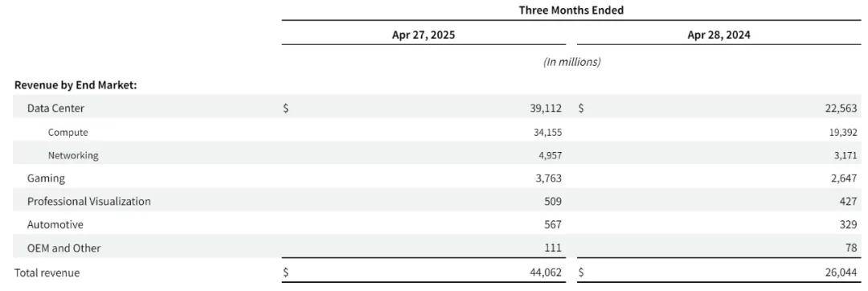Select the Data Center row label
Screen dimensions: 868x291
click(x=56, y=109)
